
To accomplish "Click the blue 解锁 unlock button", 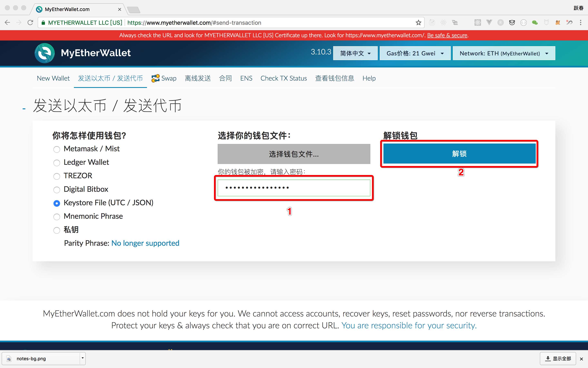I will (x=459, y=154).
